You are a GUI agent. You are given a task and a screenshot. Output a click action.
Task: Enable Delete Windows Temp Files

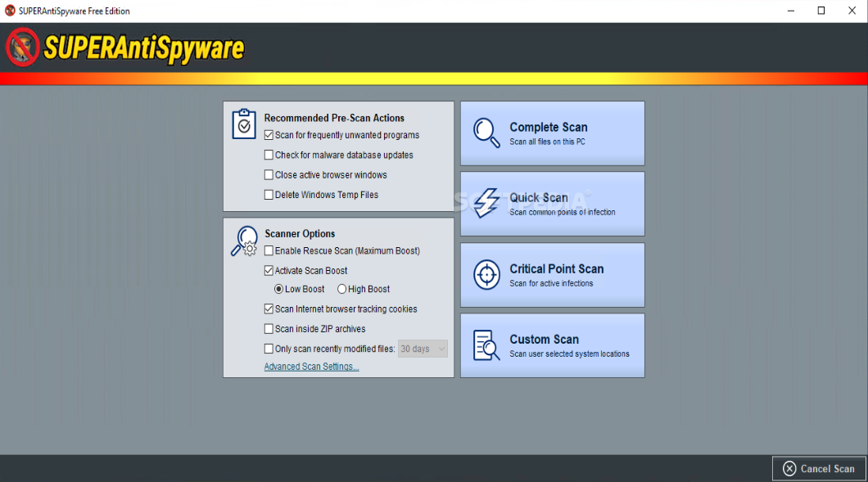pos(269,195)
